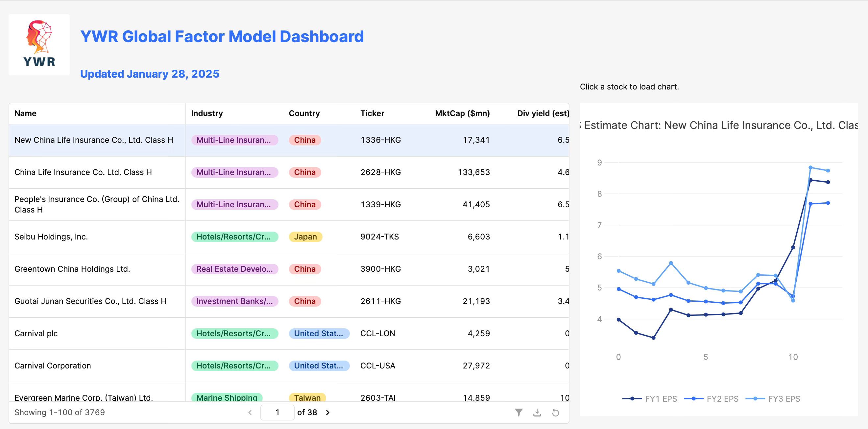Click ticker CCL-USA cell
The image size is (868, 429).
[x=377, y=366]
